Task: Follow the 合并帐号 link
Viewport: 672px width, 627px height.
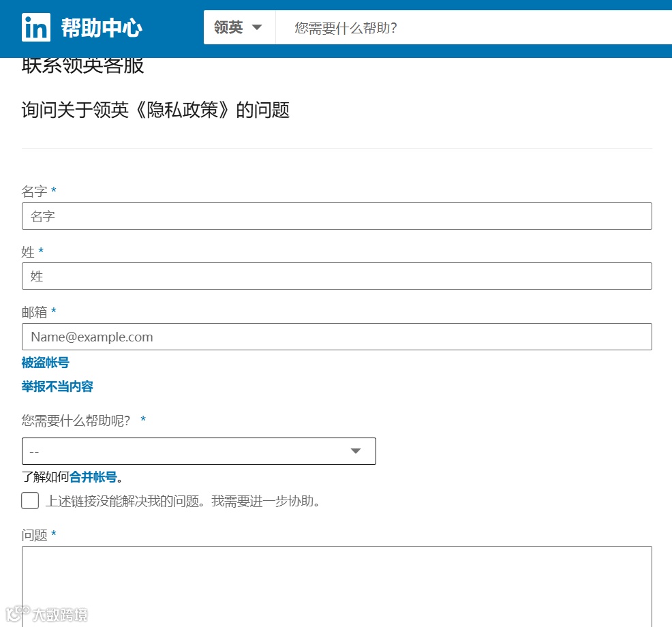Action: coord(93,477)
